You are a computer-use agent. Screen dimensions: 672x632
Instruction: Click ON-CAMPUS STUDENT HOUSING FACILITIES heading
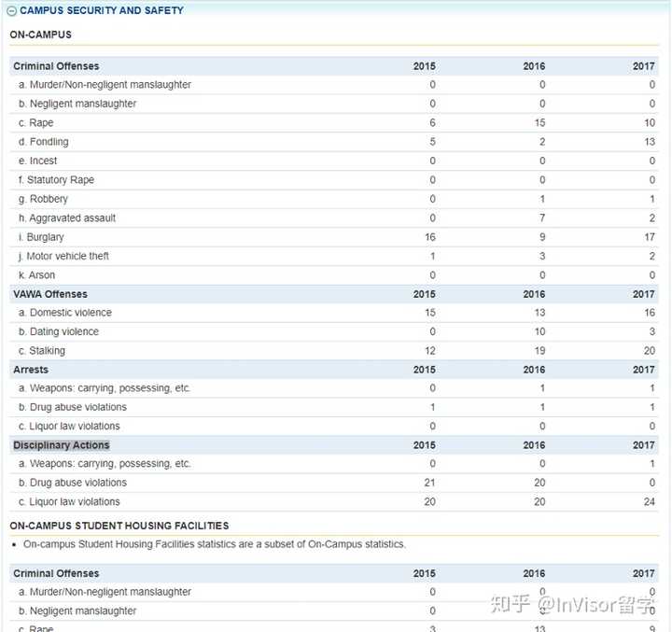tap(119, 526)
